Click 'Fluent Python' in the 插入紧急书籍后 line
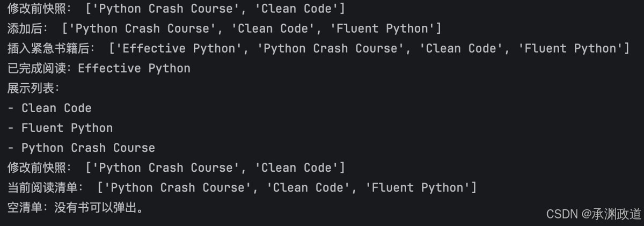Screen dimensions: 644x226 point(571,48)
